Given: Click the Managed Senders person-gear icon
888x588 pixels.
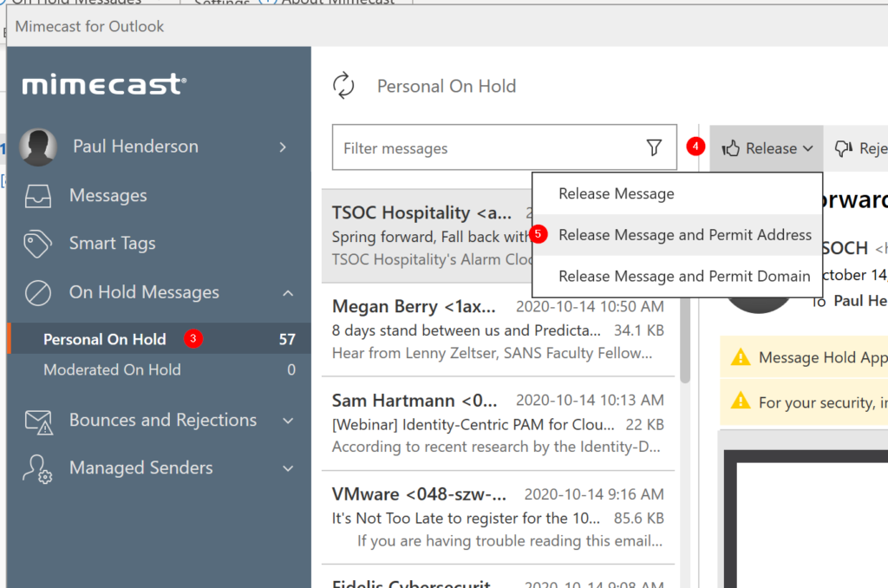Looking at the screenshot, I should tap(37, 469).
